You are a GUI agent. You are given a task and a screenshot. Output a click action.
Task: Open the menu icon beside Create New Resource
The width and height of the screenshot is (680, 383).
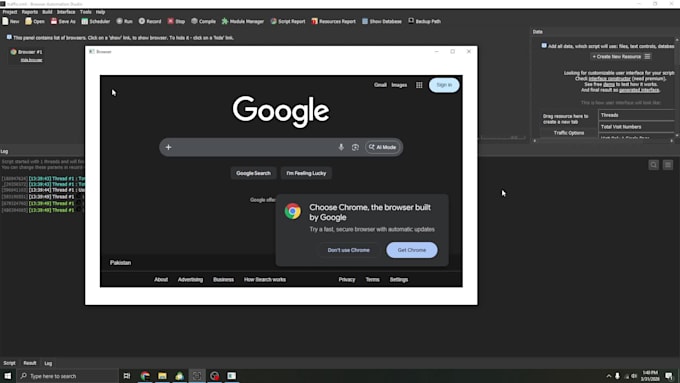(647, 57)
